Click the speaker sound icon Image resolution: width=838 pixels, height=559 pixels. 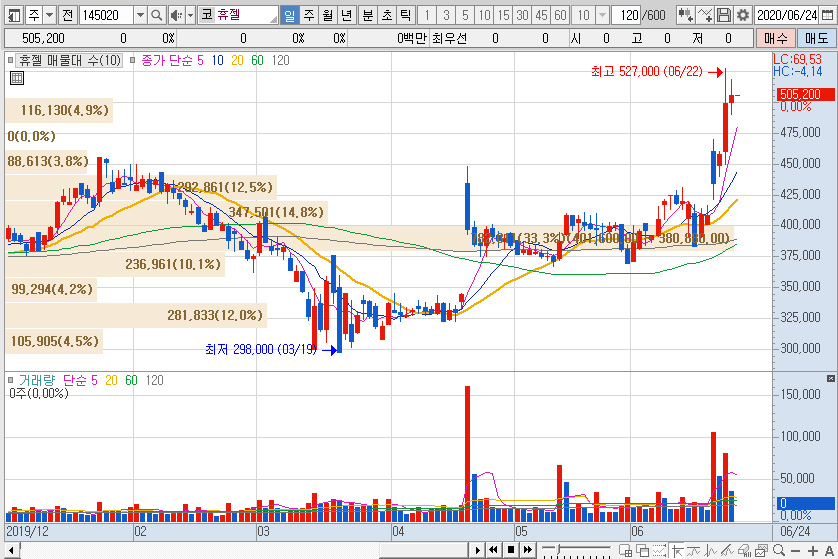[x=176, y=15]
